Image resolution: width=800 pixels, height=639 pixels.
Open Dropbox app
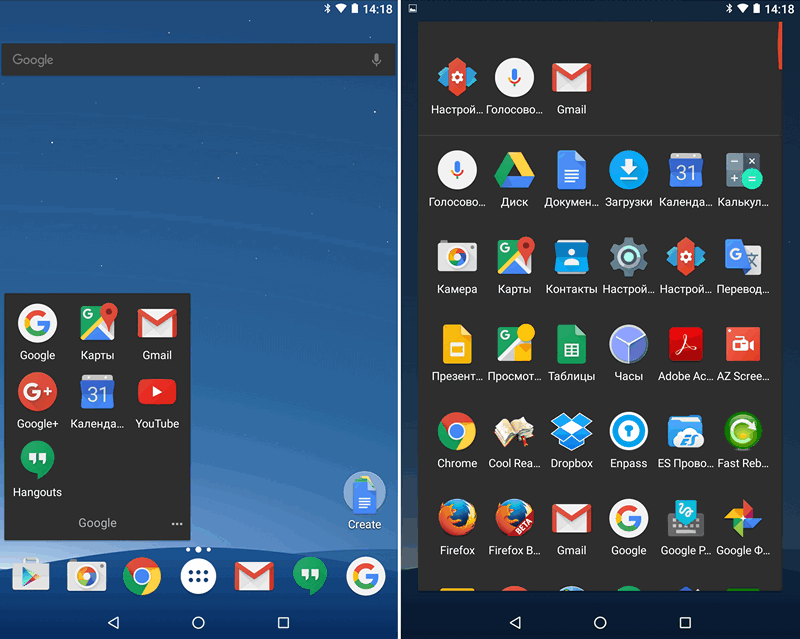pos(571,431)
